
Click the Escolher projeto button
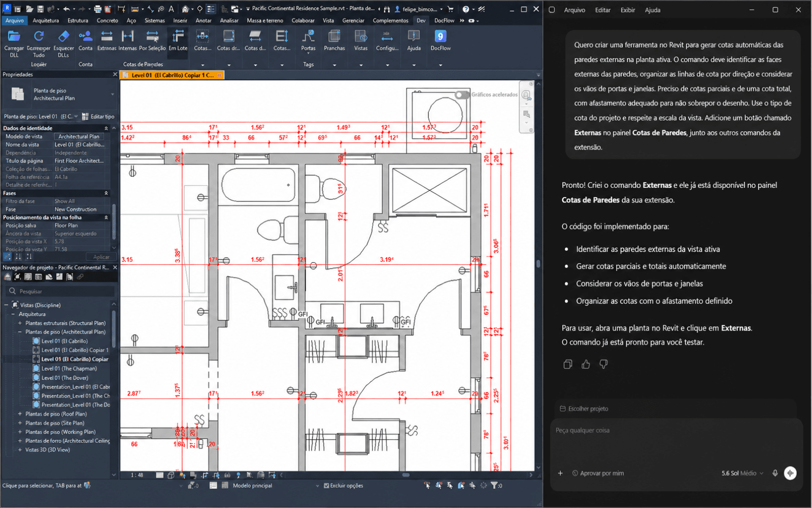click(x=584, y=408)
